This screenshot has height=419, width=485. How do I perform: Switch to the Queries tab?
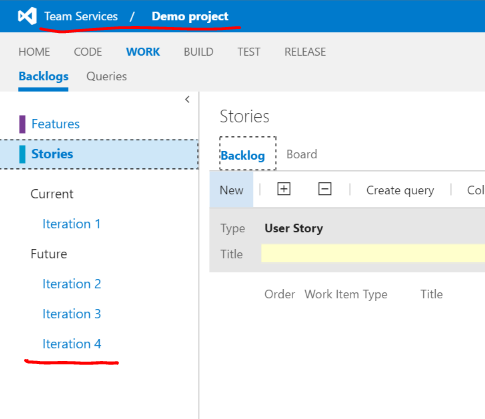tap(106, 76)
